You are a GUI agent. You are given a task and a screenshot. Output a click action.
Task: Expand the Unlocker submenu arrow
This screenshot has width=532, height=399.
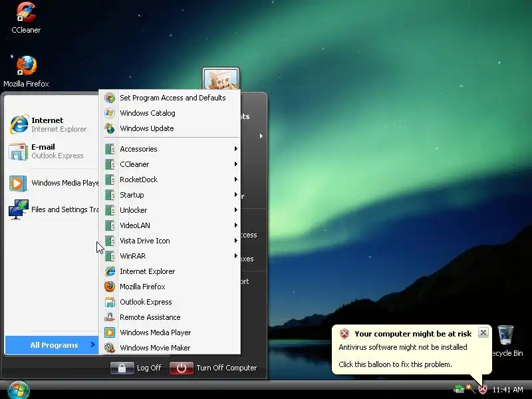point(235,209)
